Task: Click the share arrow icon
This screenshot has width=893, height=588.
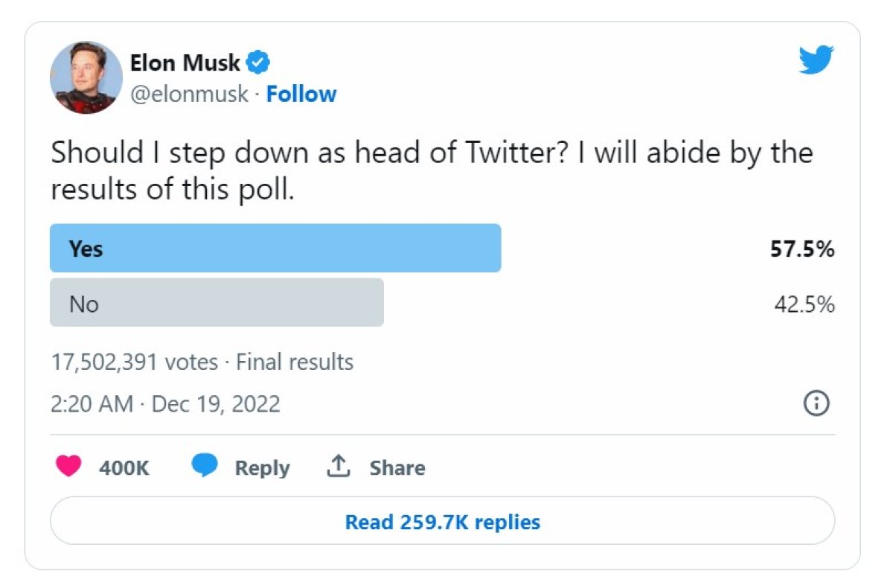Action: pyautogui.click(x=339, y=467)
